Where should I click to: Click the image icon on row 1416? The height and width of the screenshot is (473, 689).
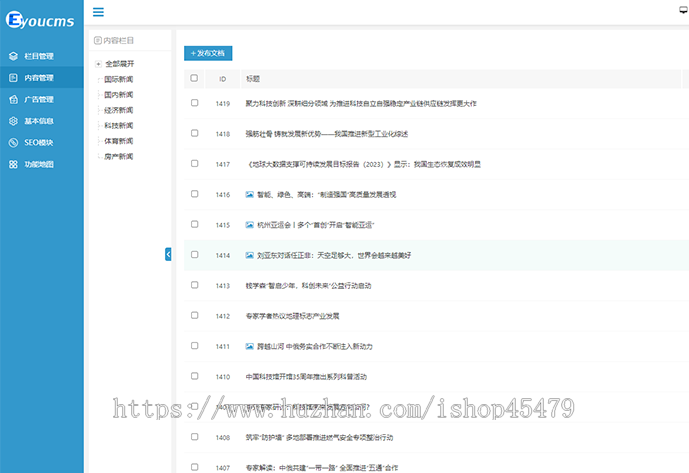pyautogui.click(x=250, y=194)
